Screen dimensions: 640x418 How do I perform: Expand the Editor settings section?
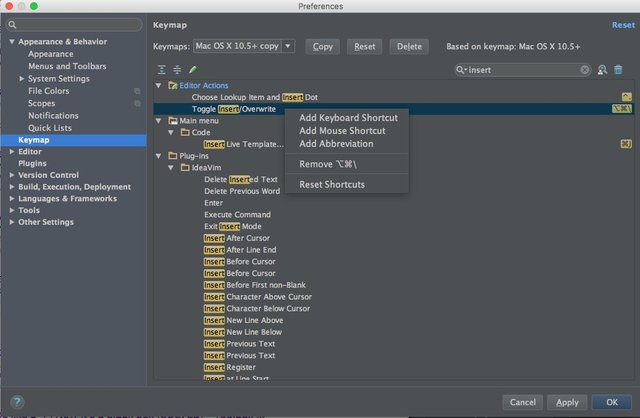12,151
